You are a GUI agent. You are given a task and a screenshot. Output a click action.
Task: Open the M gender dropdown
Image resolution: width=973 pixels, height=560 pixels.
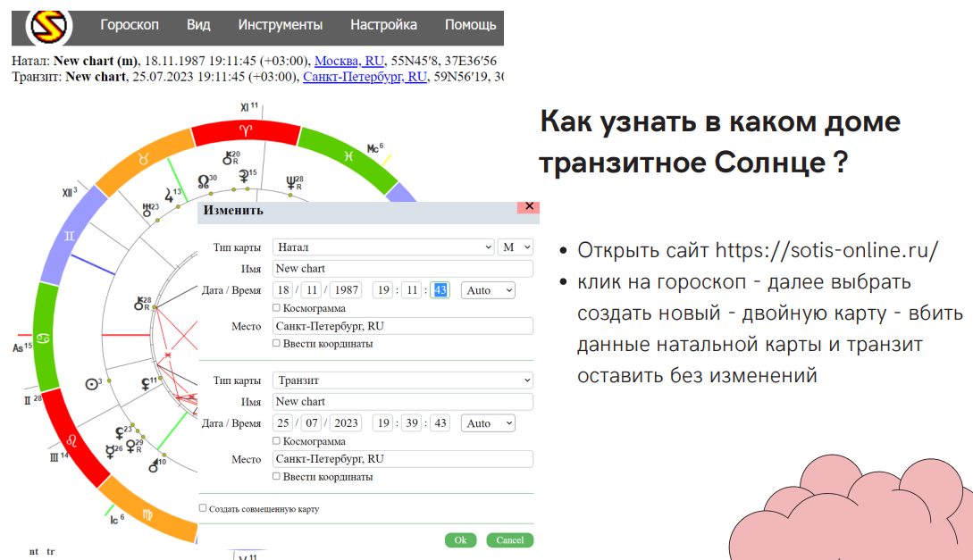[x=515, y=247]
